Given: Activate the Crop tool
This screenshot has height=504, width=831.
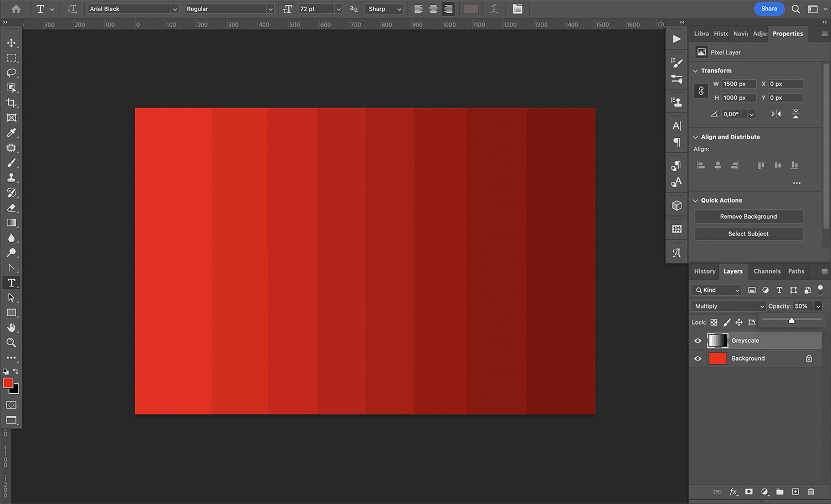Looking at the screenshot, I should (x=11, y=102).
